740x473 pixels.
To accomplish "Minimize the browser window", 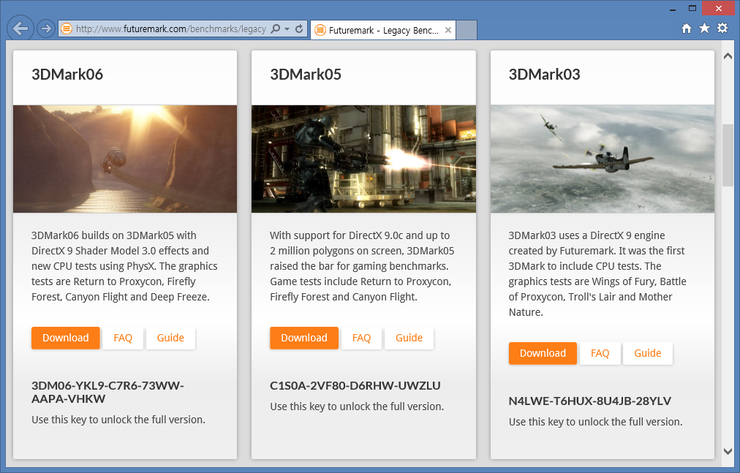I will tap(673, 8).
